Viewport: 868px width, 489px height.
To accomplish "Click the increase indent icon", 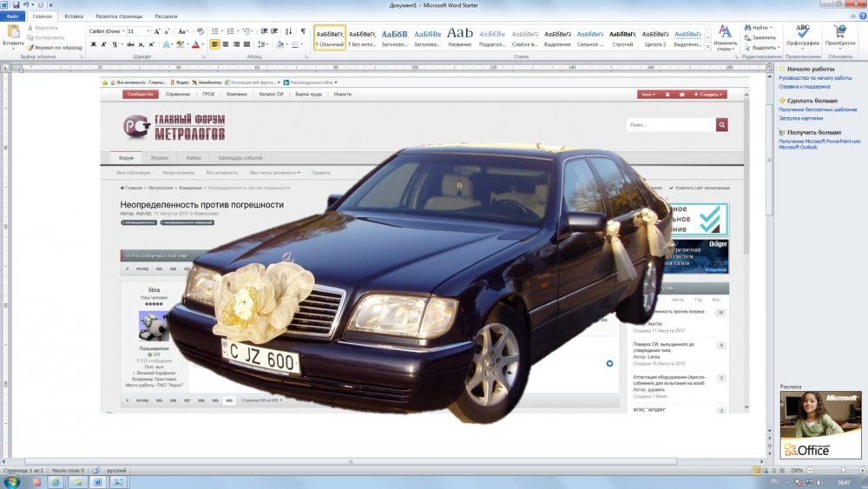I will pos(274,31).
